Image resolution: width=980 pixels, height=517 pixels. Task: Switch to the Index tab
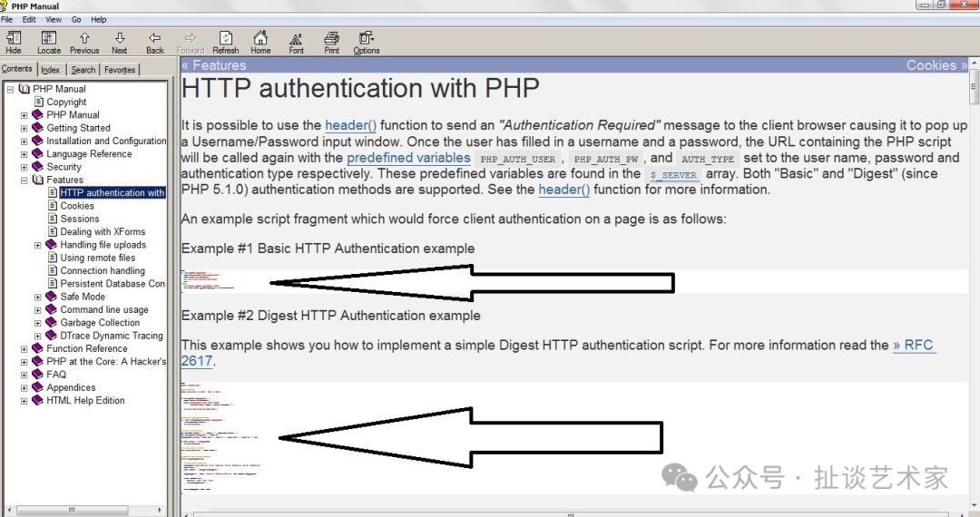tap(51, 70)
